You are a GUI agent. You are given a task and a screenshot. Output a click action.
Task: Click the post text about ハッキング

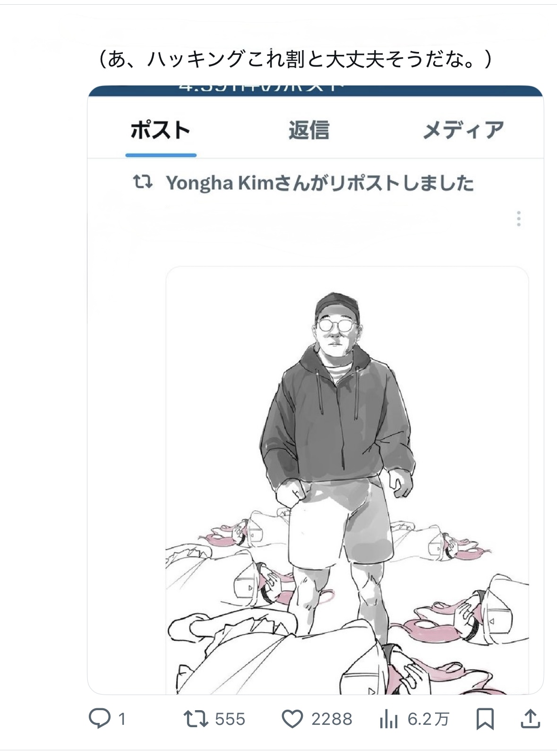pos(295,60)
